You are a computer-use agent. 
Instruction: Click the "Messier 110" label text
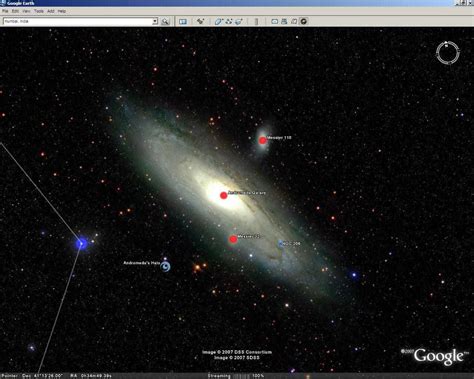tap(279, 137)
